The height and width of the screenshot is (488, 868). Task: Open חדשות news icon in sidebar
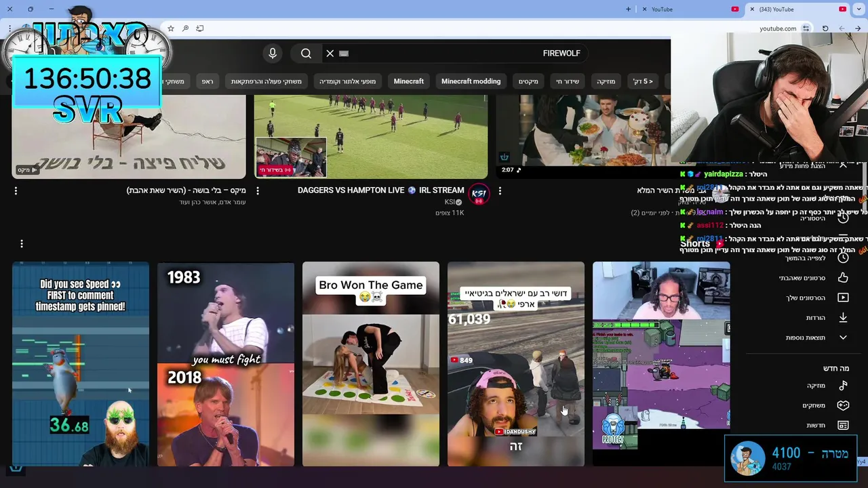pos(843,426)
